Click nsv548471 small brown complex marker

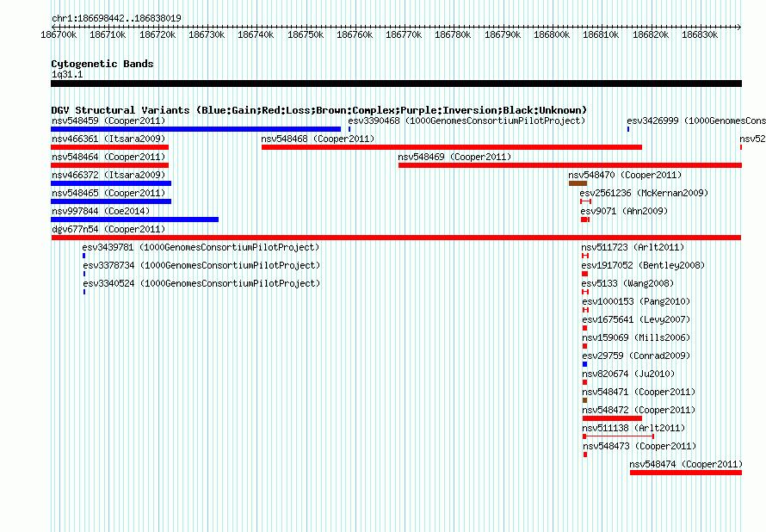(x=584, y=400)
